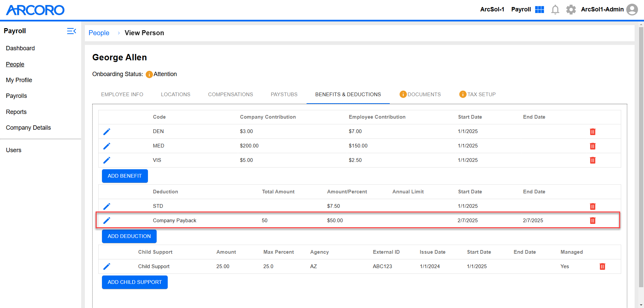Click MED company contribution $200.00
Image resolution: width=644 pixels, height=308 pixels.
tap(249, 146)
